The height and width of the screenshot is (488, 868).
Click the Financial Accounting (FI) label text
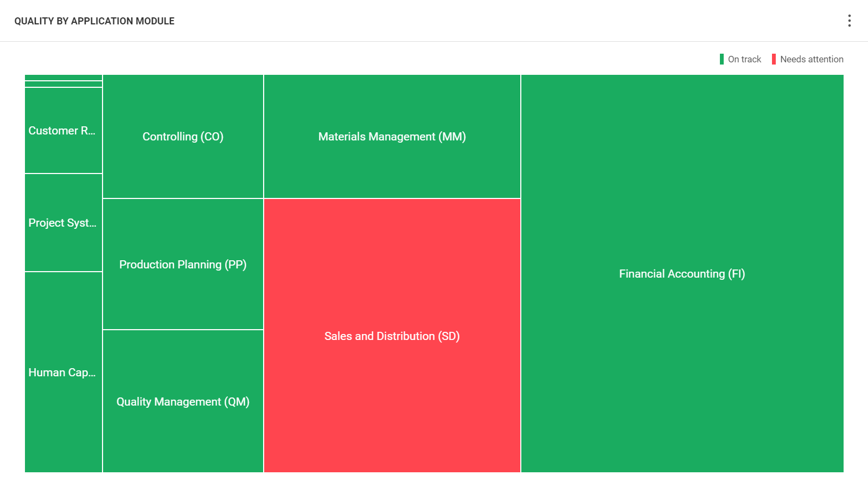click(x=682, y=274)
